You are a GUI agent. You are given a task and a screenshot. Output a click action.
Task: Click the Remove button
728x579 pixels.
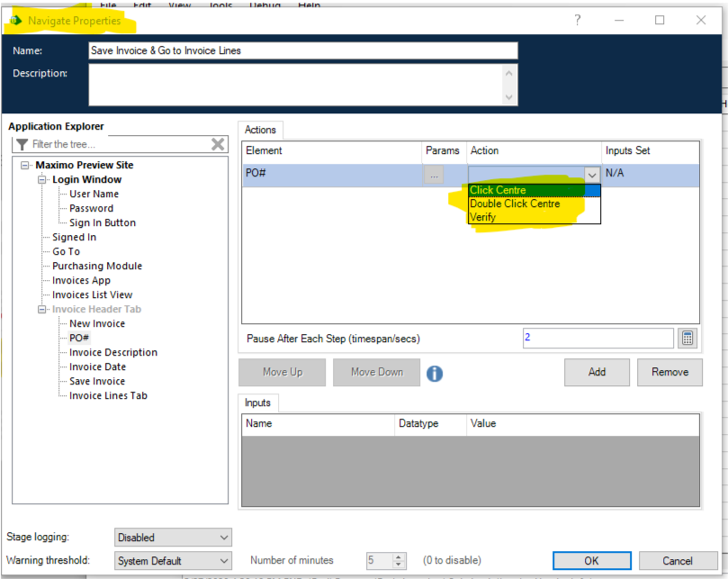point(670,372)
